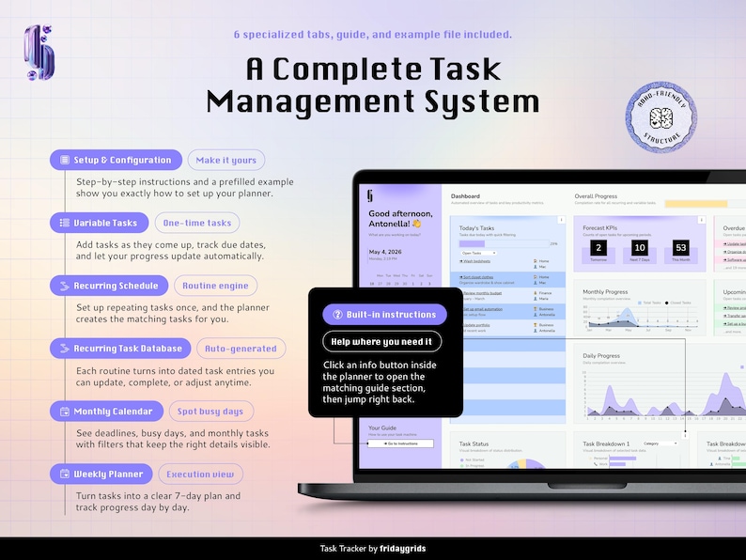
Task: Click the See deadlines, busy days description
Action: [x=173, y=439]
